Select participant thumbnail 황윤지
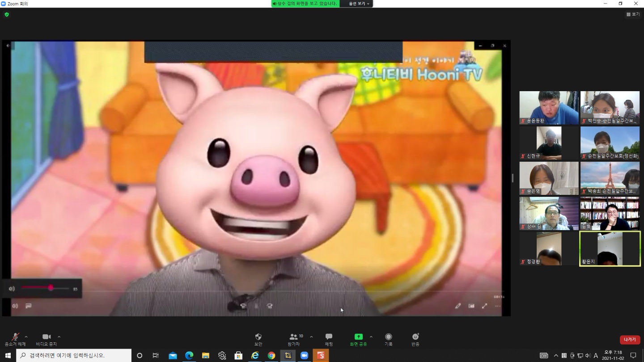The width and height of the screenshot is (644, 362). [610, 248]
